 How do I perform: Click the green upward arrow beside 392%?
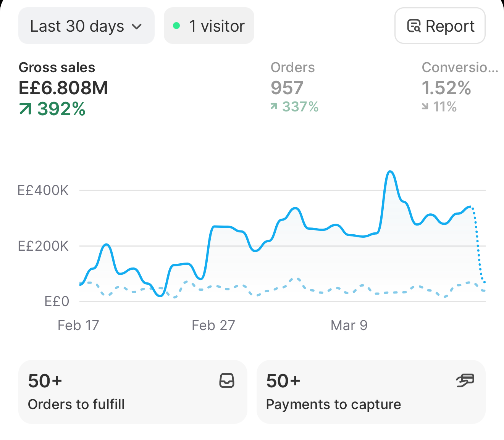[25, 109]
